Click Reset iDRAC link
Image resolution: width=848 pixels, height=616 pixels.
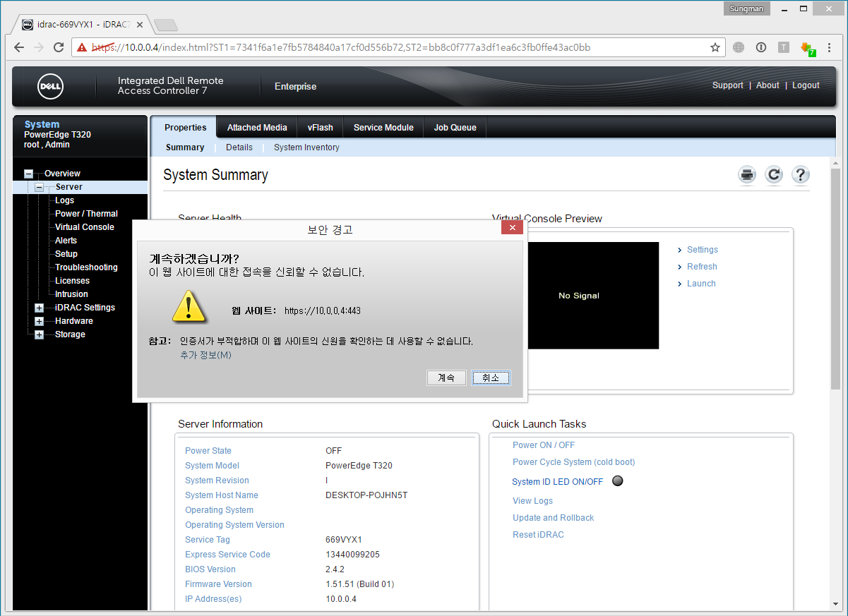pos(538,535)
